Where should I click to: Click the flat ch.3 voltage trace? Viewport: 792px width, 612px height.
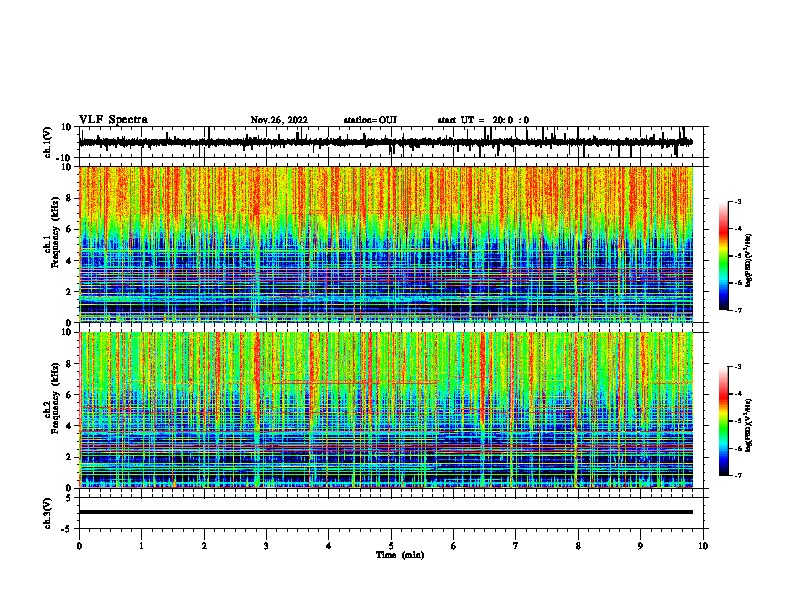coord(385,512)
